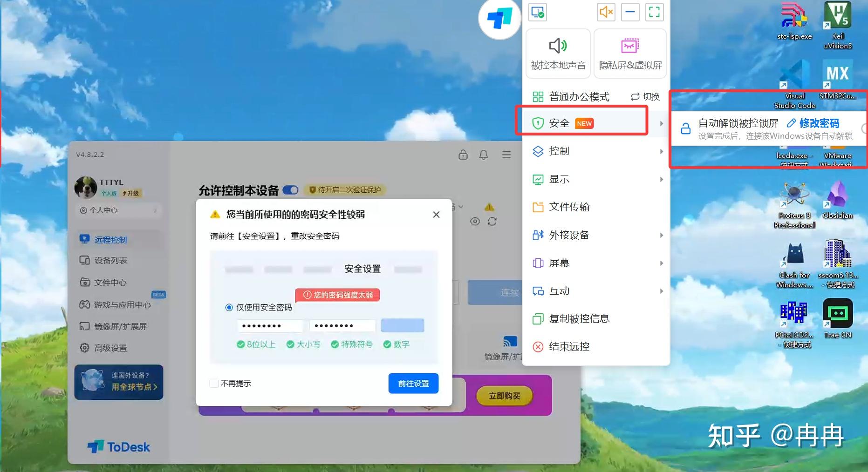Expand the 显示 submenu

559,179
